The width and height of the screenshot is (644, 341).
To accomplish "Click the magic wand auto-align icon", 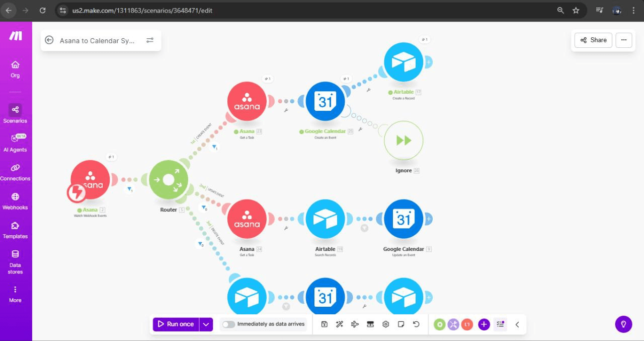I will click(340, 324).
